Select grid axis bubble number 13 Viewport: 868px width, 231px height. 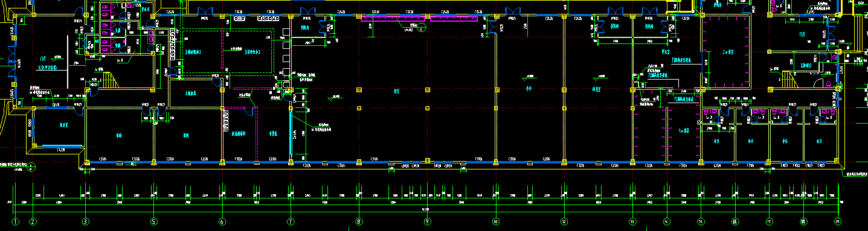(632, 221)
